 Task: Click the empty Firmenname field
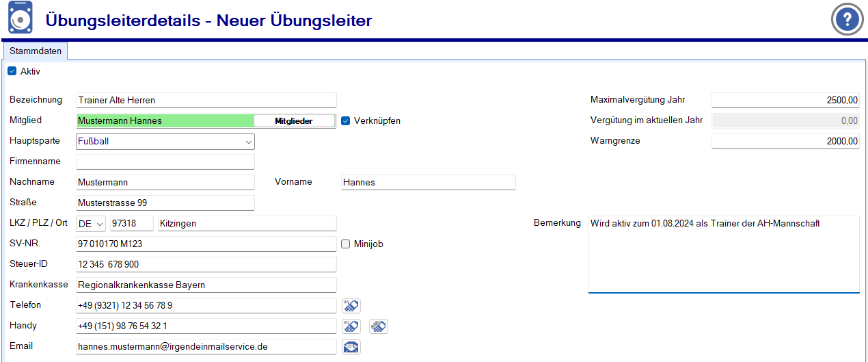tap(165, 162)
